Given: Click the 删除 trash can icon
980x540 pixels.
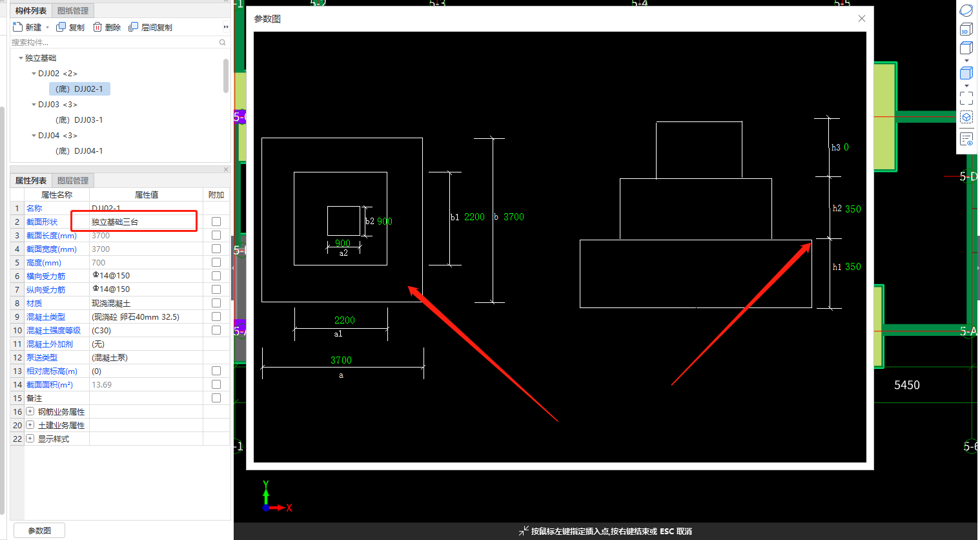Looking at the screenshot, I should (97, 27).
